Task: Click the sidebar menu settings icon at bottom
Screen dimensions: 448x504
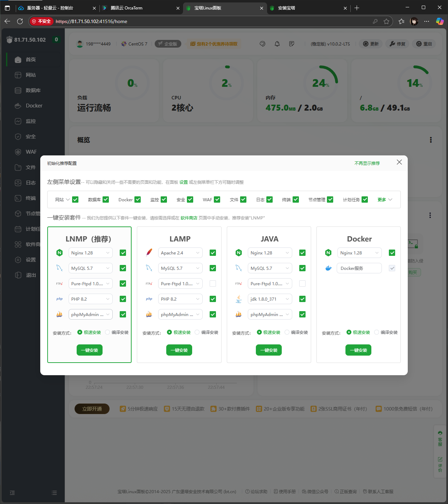Action: point(54,493)
